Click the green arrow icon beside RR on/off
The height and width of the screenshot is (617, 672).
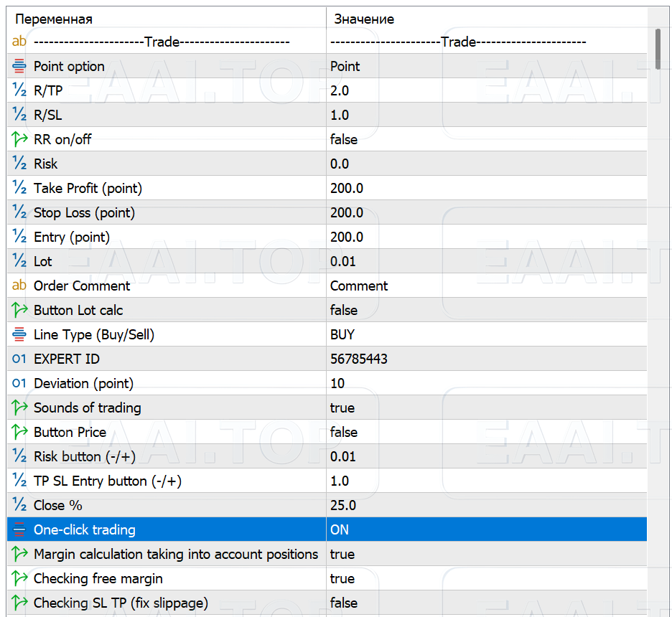pyautogui.click(x=19, y=140)
